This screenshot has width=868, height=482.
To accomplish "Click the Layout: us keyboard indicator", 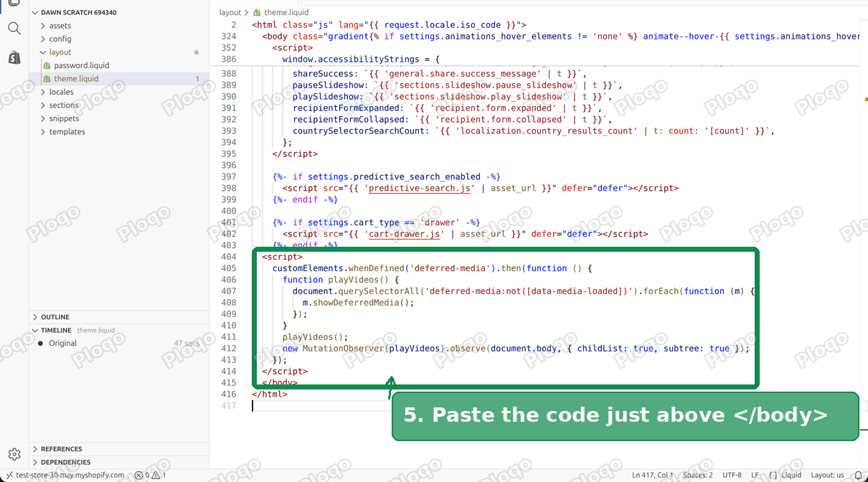I will [x=827, y=475].
